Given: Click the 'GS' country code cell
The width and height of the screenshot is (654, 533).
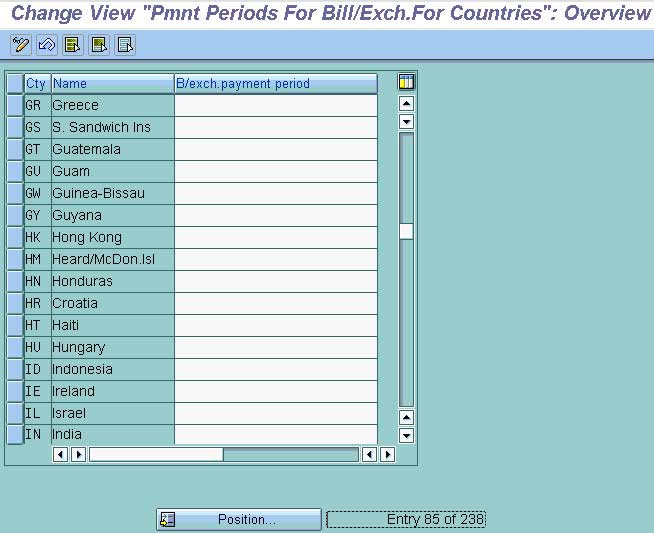Looking at the screenshot, I should [38, 127].
